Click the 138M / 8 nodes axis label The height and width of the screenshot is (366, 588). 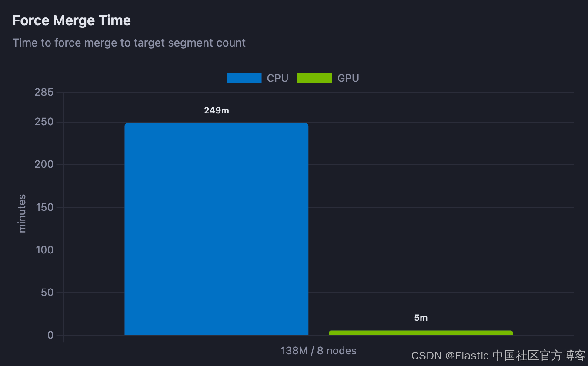(x=319, y=351)
